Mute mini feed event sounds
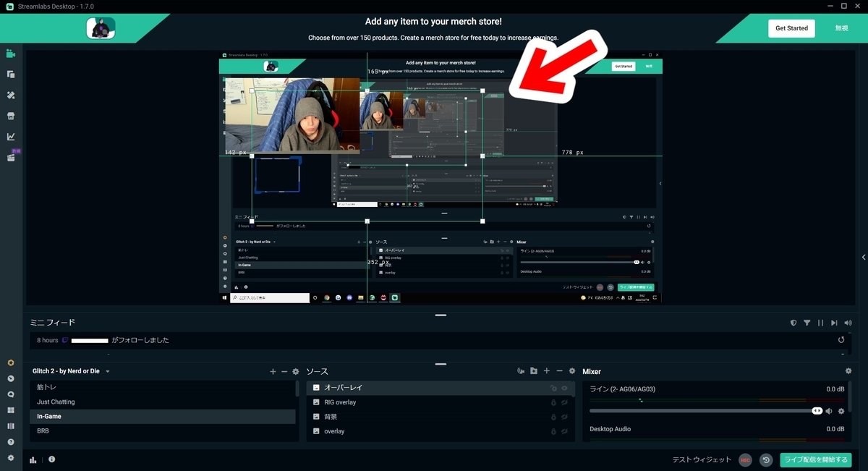This screenshot has height=471, width=868. 848,323
